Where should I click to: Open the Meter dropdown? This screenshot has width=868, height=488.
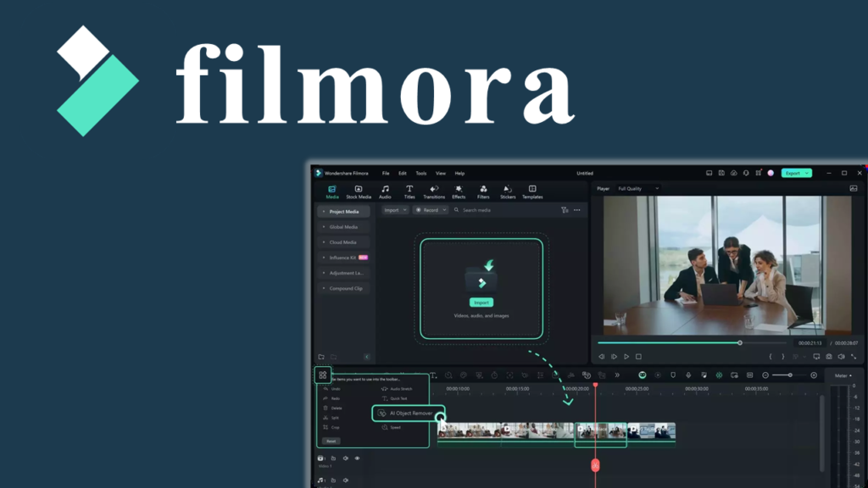pos(843,375)
